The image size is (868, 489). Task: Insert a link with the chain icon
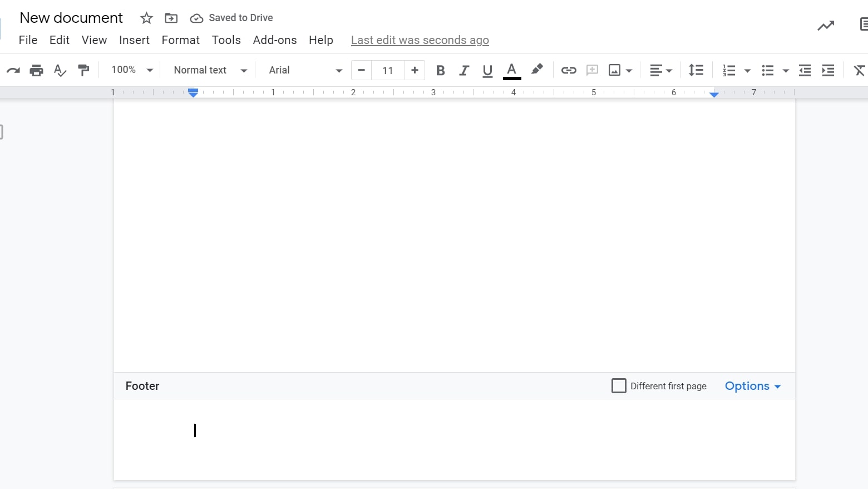tap(569, 70)
